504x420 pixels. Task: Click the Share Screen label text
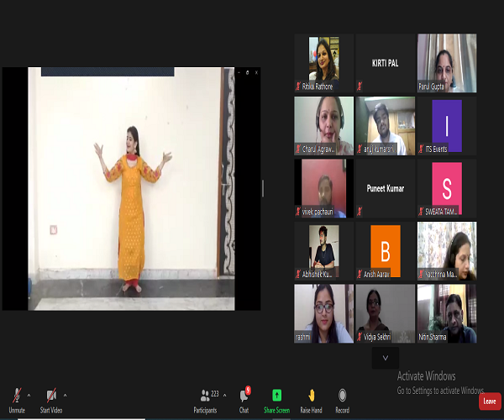[x=276, y=410]
